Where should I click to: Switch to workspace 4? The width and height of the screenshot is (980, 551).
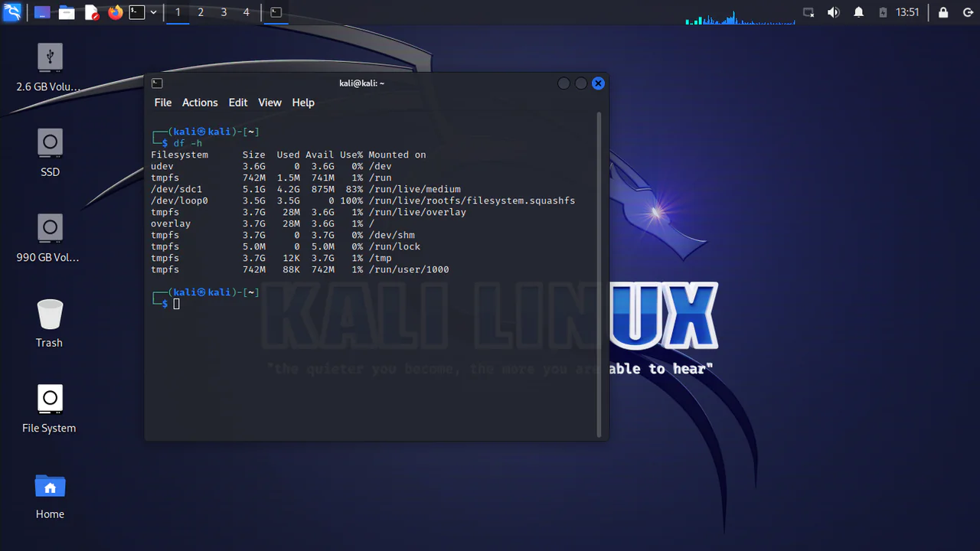(246, 12)
